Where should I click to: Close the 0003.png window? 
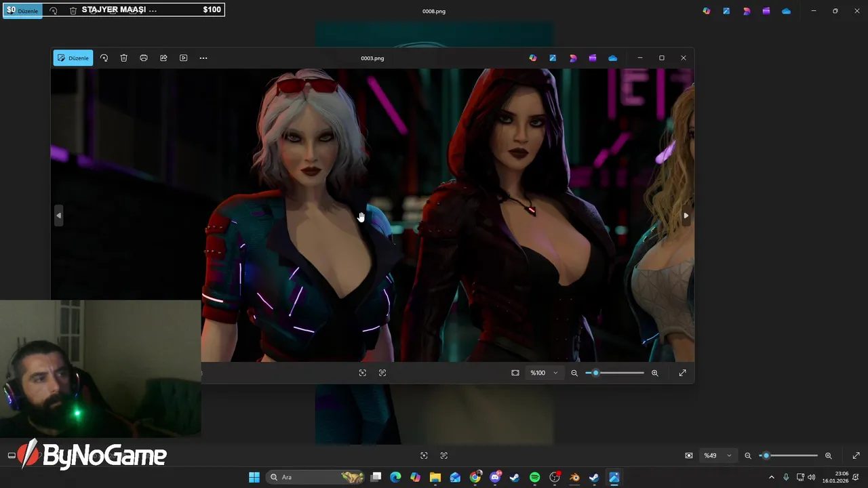click(684, 58)
